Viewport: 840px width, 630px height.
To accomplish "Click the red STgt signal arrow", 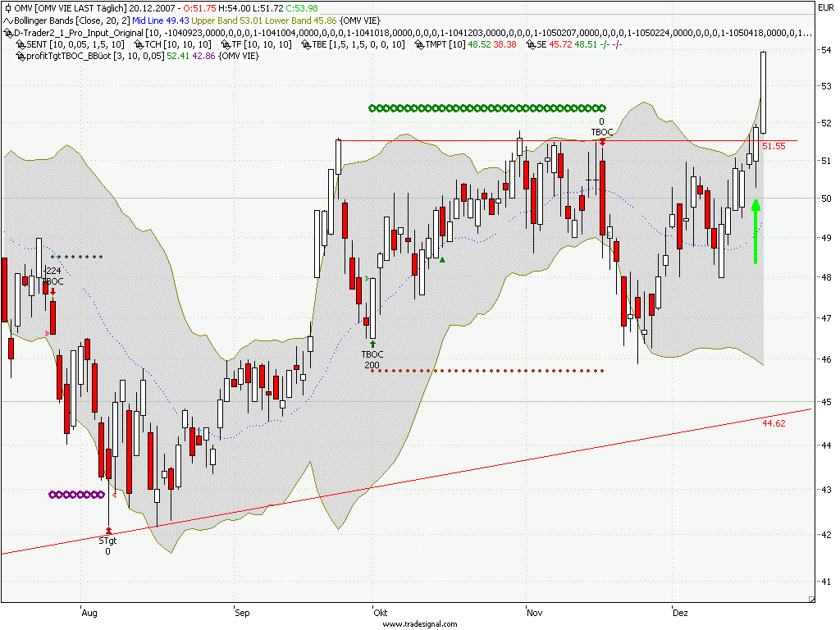I will pos(109,531).
